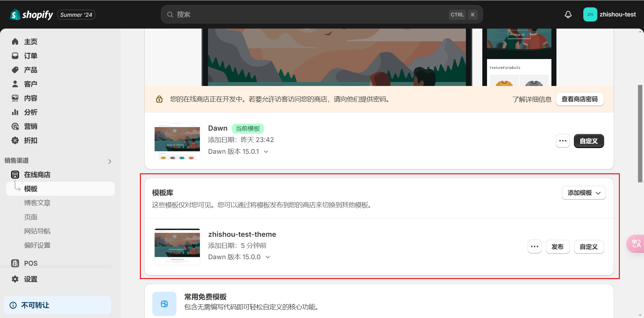The image size is (644, 318).
Task: Click the lock icon in password banner
Action: coord(159,99)
